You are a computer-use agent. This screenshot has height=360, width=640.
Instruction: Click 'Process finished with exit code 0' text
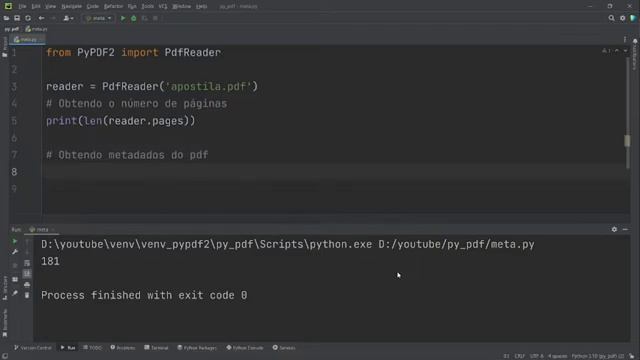pos(144,295)
